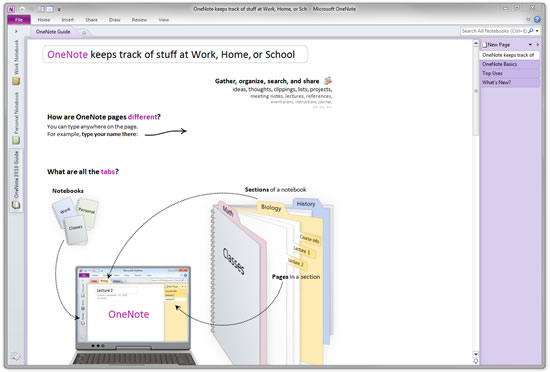Click the OneNote app icon in title bar
The height and width of the screenshot is (372, 550).
[11, 9]
